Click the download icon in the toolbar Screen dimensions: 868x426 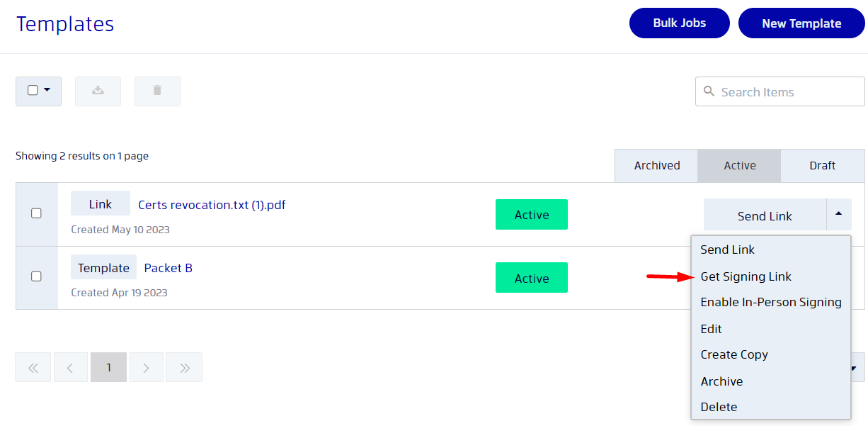(x=98, y=91)
